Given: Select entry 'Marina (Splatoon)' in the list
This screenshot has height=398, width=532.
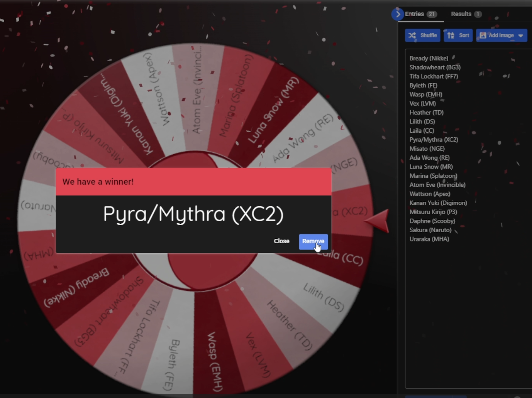Looking at the screenshot, I should pos(434,176).
